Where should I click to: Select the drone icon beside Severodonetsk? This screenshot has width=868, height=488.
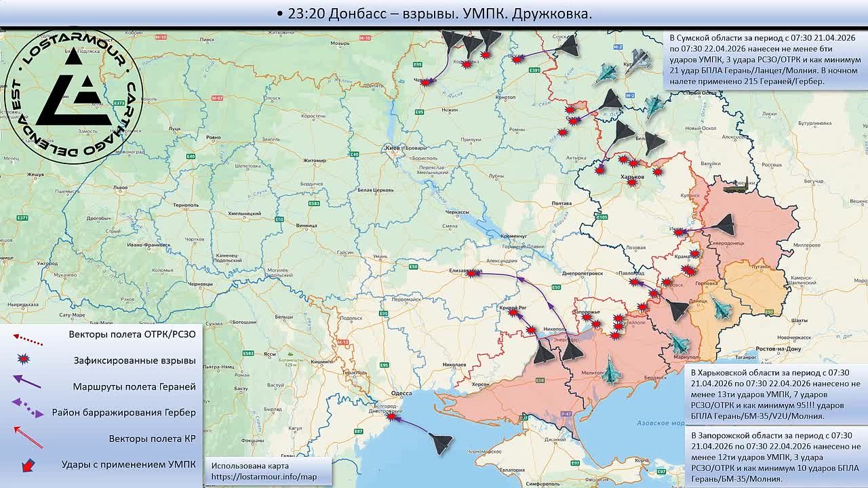tap(723, 225)
